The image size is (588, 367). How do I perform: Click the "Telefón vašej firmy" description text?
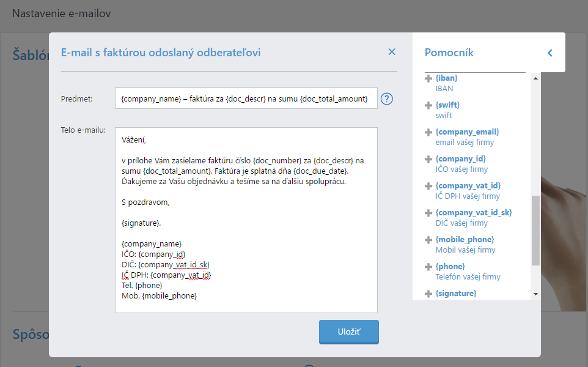(x=468, y=277)
